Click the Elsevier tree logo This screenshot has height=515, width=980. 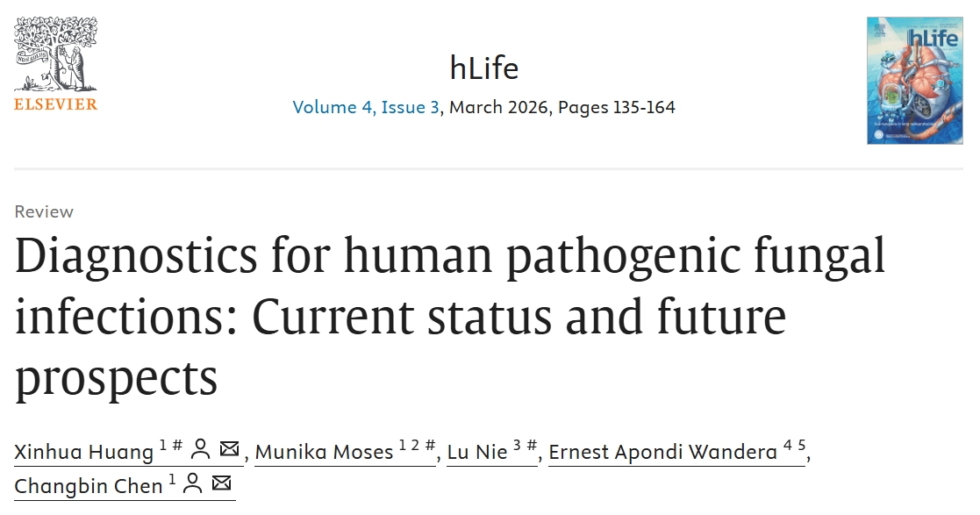click(x=54, y=53)
